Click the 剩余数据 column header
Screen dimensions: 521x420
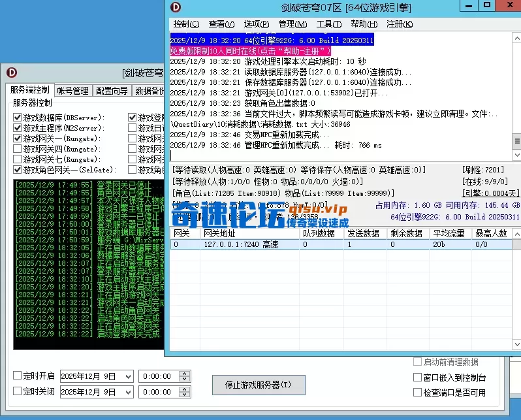[x=408, y=233]
